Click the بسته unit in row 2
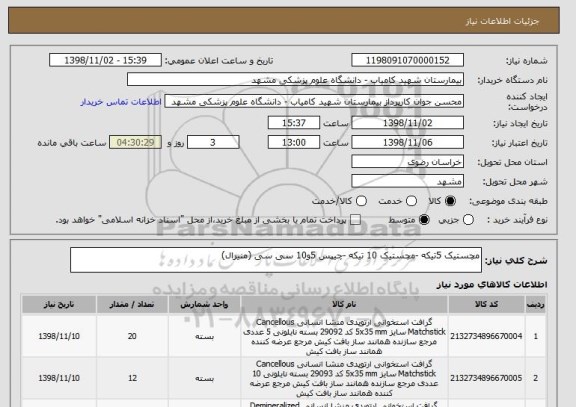This screenshot has height=407, width=576. coord(204,378)
